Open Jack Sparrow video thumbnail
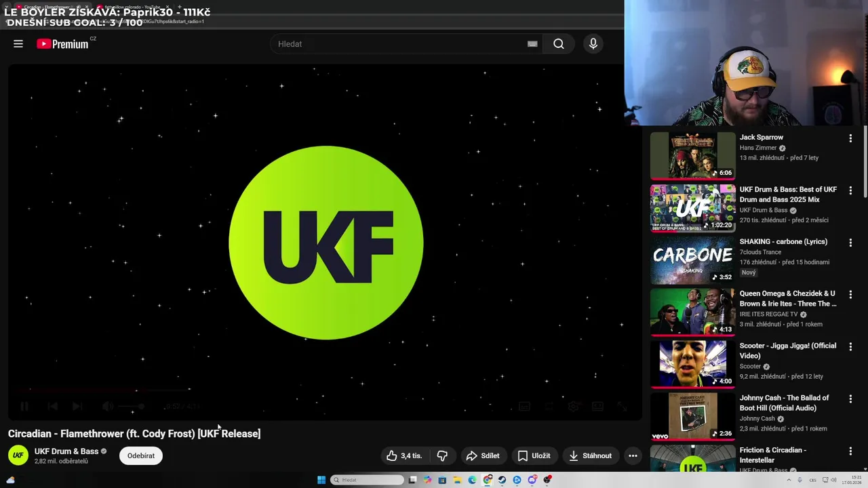 692,156
